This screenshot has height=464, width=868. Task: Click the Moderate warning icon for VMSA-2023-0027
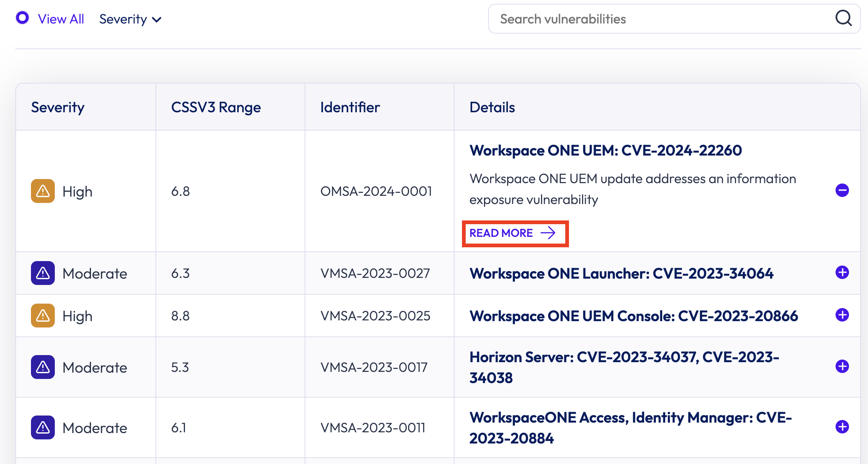[x=43, y=273]
